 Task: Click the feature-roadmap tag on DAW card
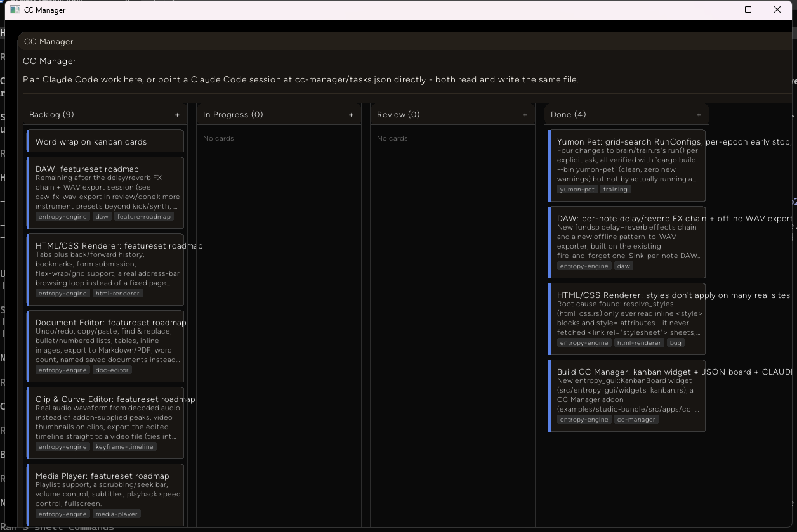144,217
